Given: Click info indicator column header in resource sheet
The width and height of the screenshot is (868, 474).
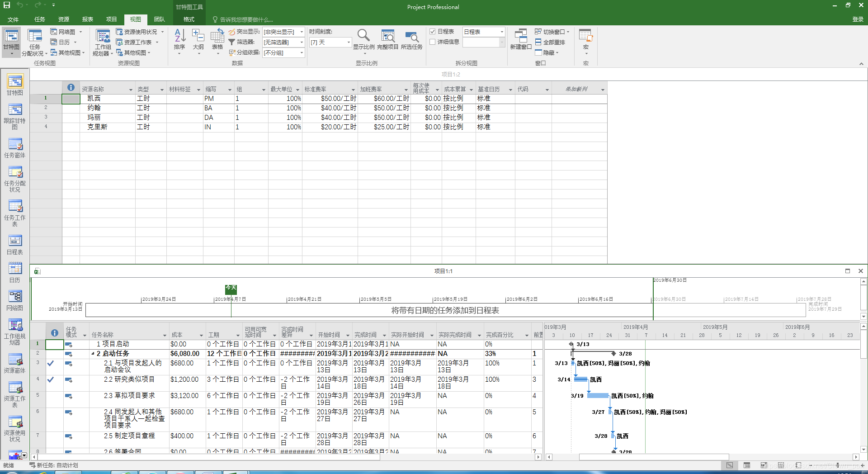Looking at the screenshot, I should (x=71, y=88).
